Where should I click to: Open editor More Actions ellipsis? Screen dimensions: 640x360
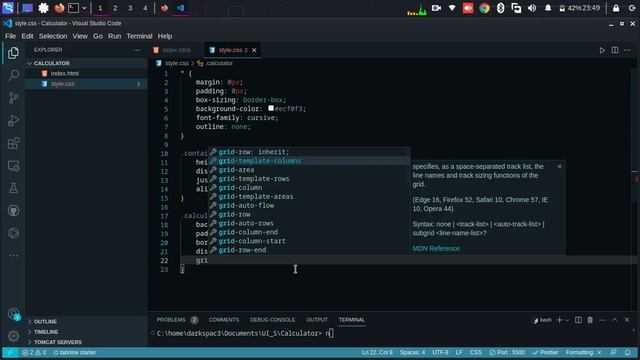point(627,50)
